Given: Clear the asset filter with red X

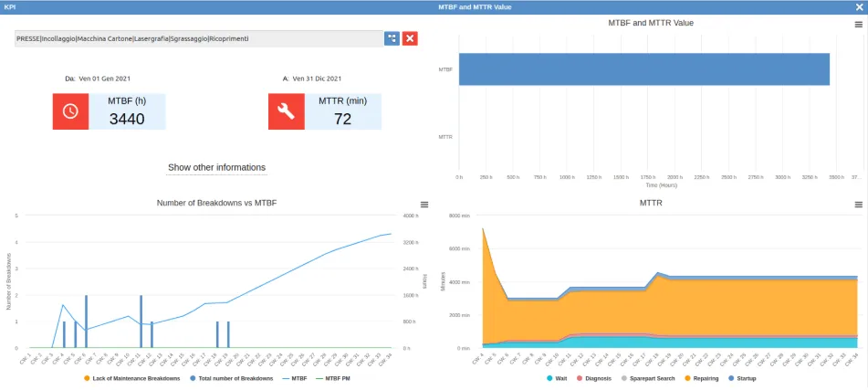Looking at the screenshot, I should (411, 38).
